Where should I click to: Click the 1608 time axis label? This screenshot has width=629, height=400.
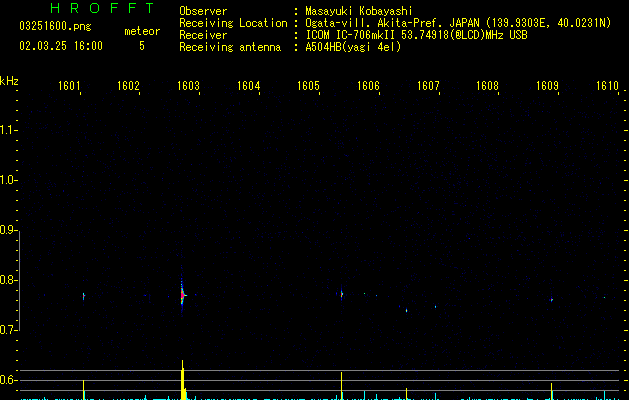pyautogui.click(x=487, y=85)
